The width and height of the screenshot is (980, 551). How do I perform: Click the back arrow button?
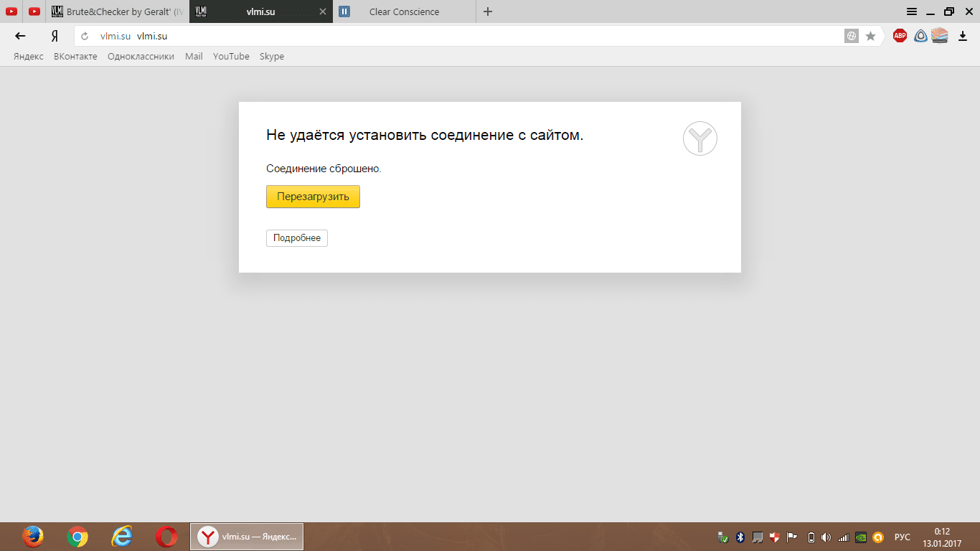(21, 36)
